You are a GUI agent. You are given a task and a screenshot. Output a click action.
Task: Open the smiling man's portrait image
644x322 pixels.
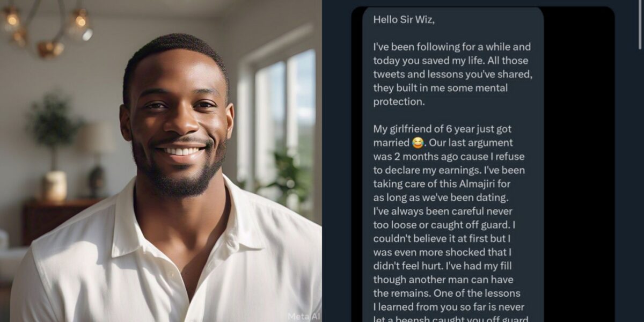[x=160, y=161]
